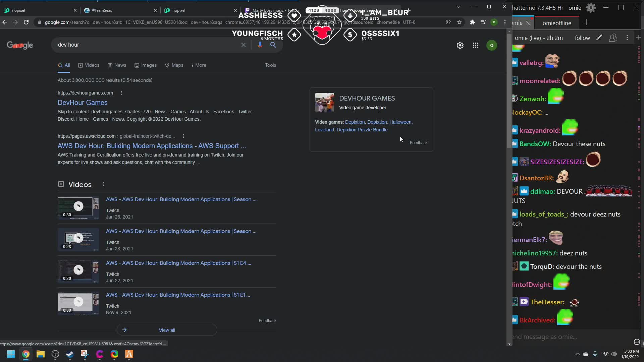The height and width of the screenshot is (362, 644).
Task: Switch to the first nopixel Chrome tab
Action: 40,10
